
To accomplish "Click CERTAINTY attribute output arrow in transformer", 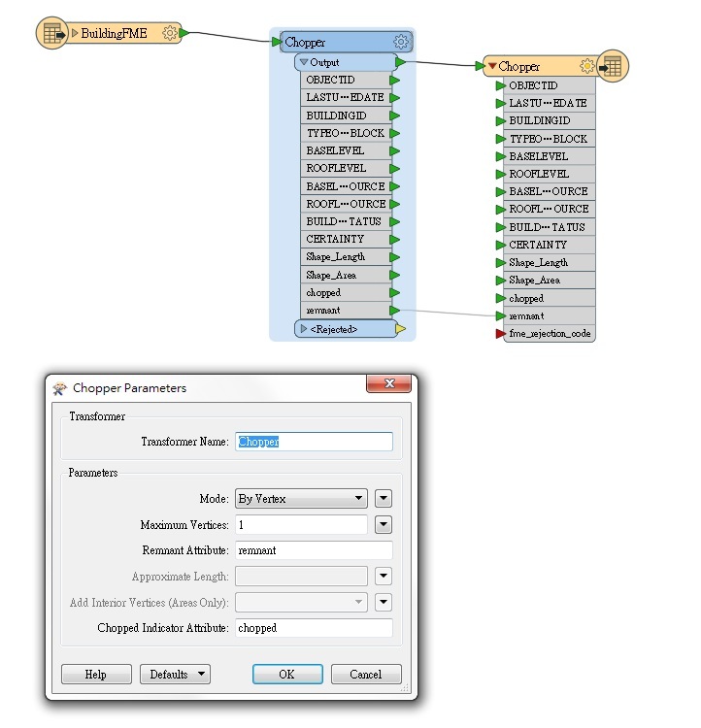I will click(x=395, y=240).
